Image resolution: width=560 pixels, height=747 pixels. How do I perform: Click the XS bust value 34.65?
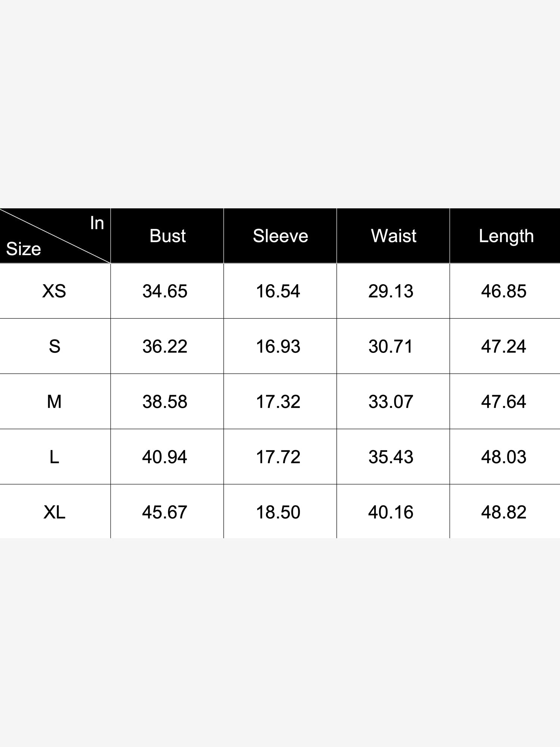coord(165,291)
